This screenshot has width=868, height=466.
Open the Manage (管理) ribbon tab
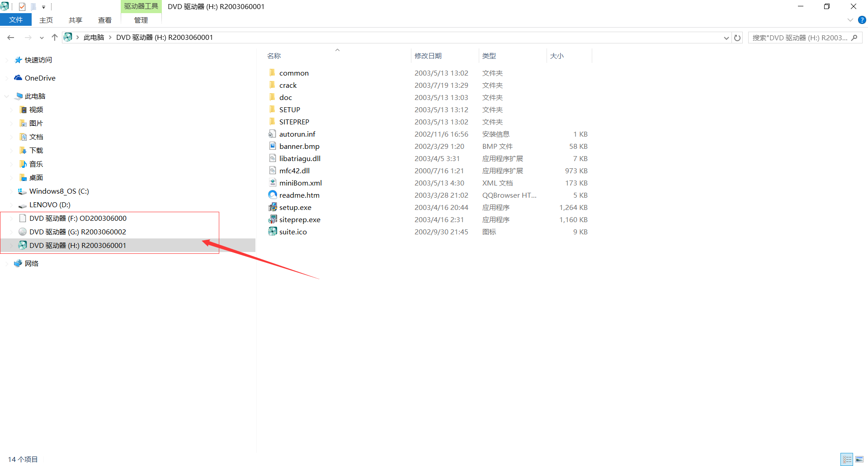coord(141,20)
